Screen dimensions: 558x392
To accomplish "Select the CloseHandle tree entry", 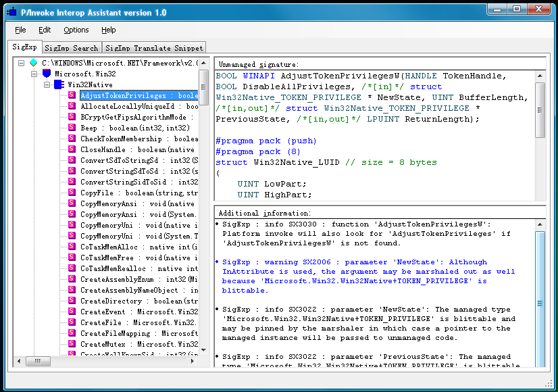I will pos(137,149).
